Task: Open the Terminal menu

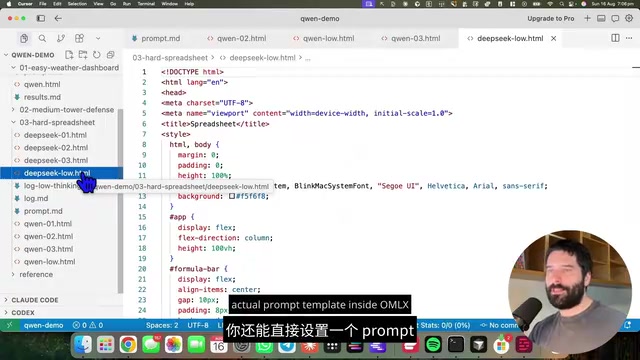Action: (x=146, y=4)
